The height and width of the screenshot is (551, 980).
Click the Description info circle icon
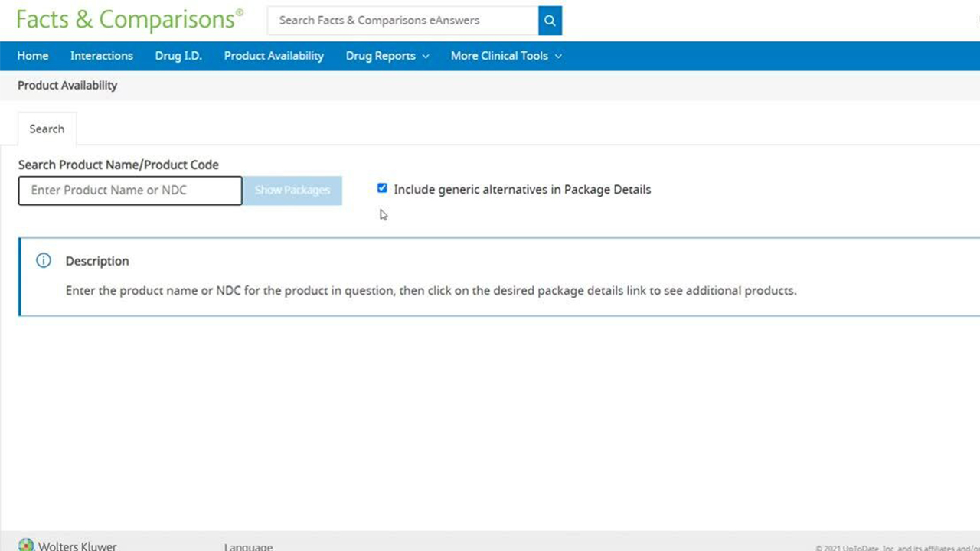click(x=44, y=261)
